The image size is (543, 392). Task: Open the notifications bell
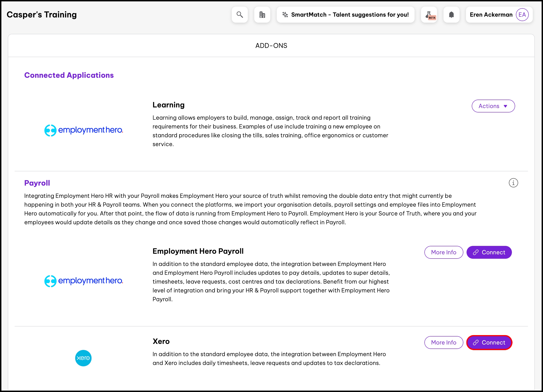tap(451, 15)
